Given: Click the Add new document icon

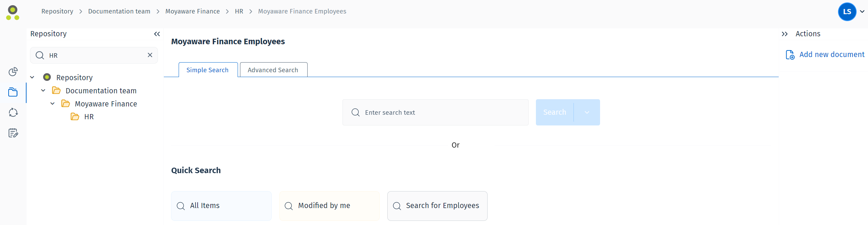Looking at the screenshot, I should pyautogui.click(x=790, y=55).
